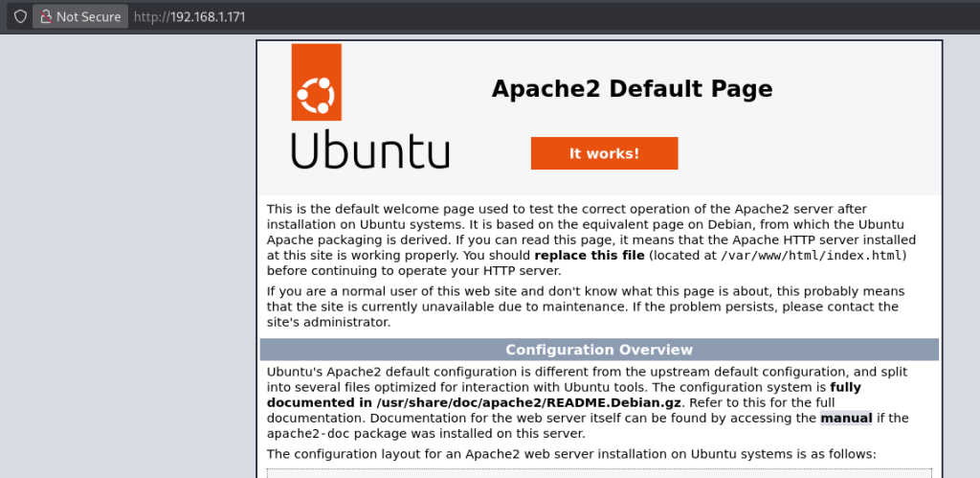Click the orange "It works!" banner

click(604, 153)
